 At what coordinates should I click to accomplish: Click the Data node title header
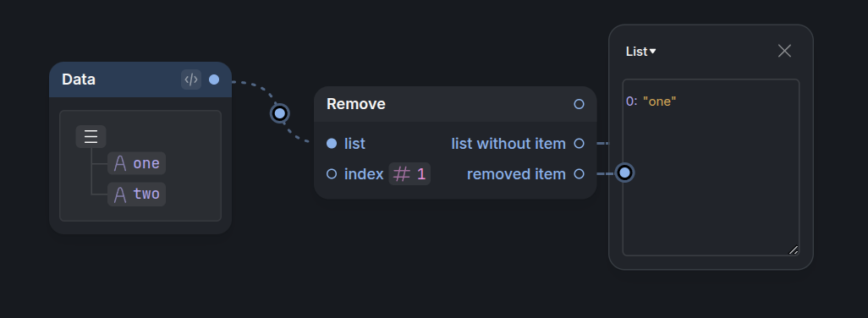pyautogui.click(x=79, y=79)
